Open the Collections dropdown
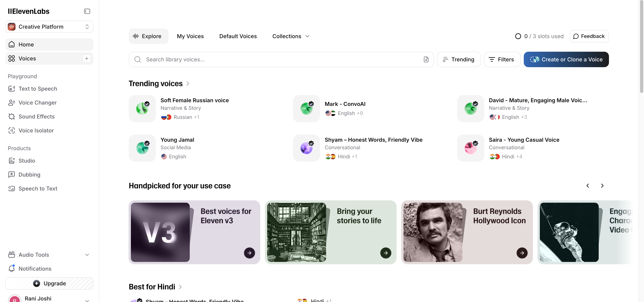The image size is (644, 302). click(290, 36)
